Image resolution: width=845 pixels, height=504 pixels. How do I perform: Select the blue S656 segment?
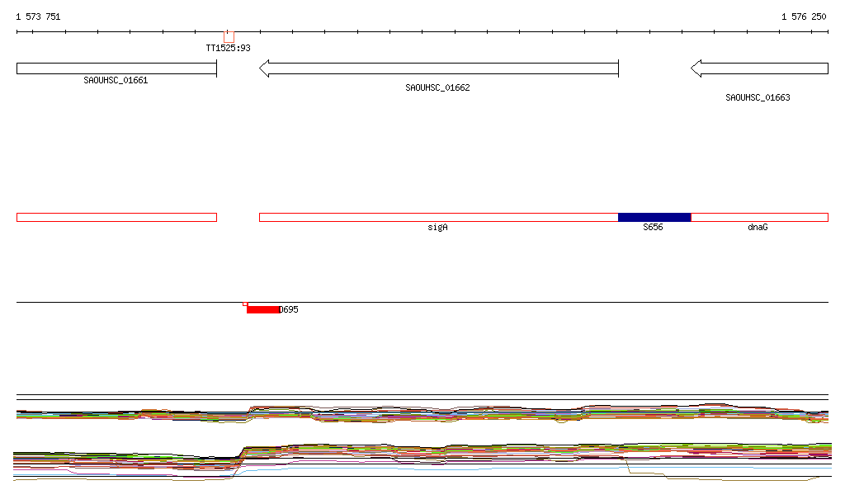654,218
